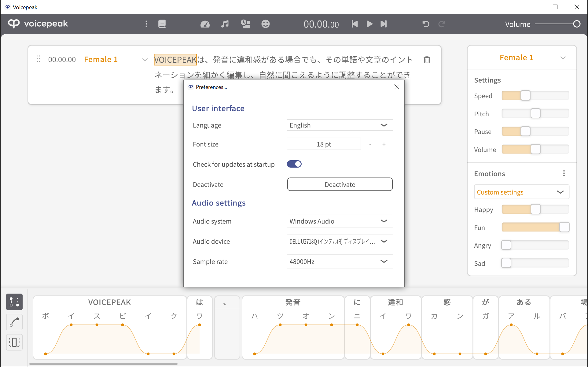
Task: Click the Deactivate button
Action: [340, 184]
